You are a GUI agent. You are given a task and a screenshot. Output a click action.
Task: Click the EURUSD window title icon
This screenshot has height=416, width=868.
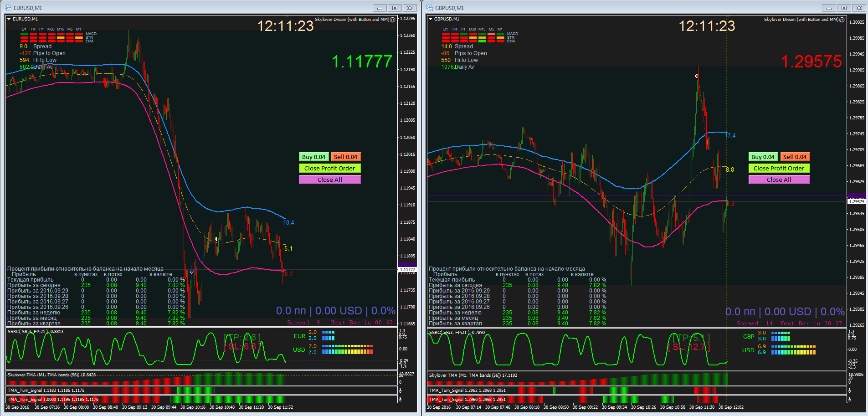[8, 8]
